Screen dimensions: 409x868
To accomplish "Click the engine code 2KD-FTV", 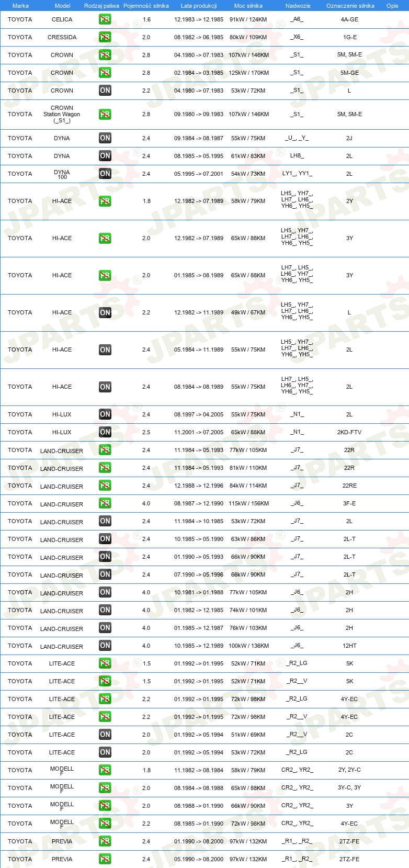I will click(349, 432).
